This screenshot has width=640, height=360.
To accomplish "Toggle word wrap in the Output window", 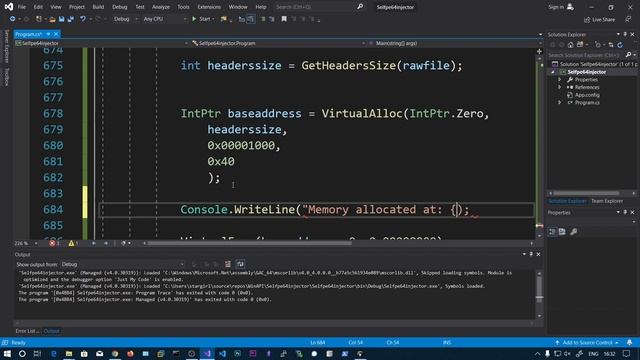I will [x=240, y=264].
